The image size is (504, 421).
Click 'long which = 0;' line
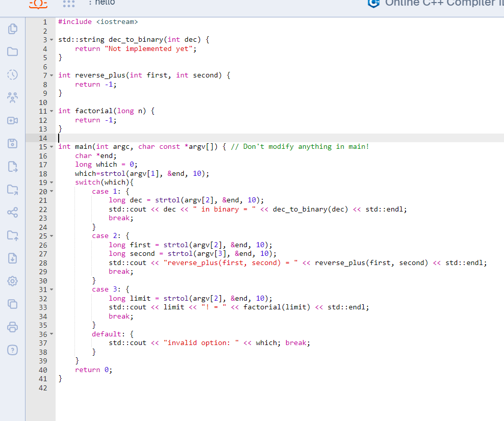pos(107,165)
